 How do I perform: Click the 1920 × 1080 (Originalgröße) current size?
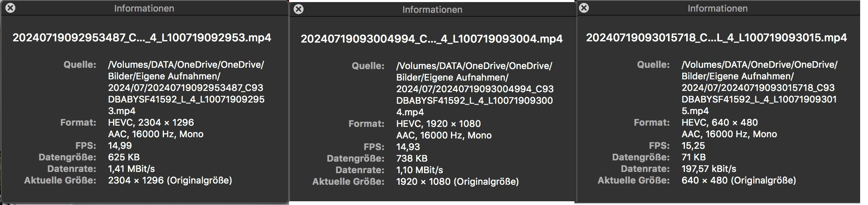[457, 181]
